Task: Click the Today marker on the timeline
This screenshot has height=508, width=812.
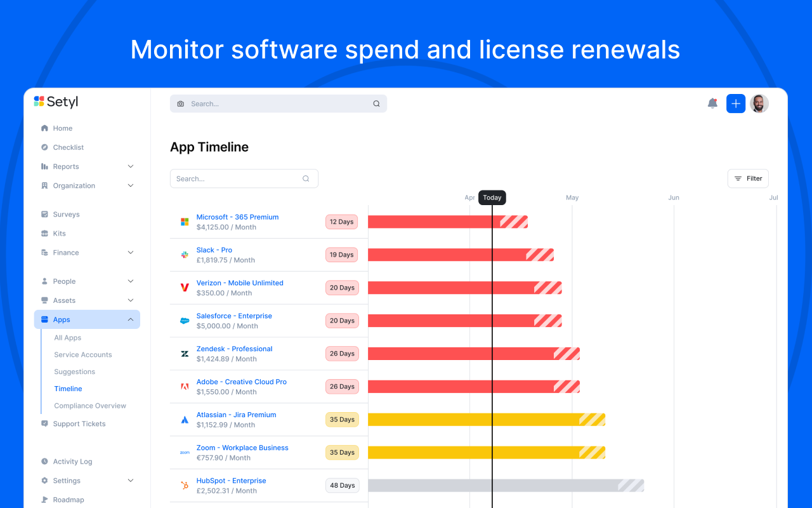Action: 492,197
